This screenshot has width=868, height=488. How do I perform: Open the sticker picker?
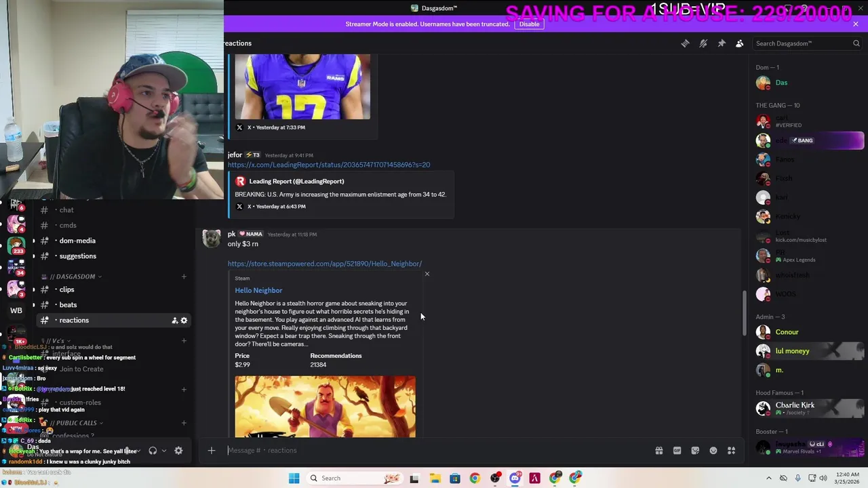(x=695, y=451)
